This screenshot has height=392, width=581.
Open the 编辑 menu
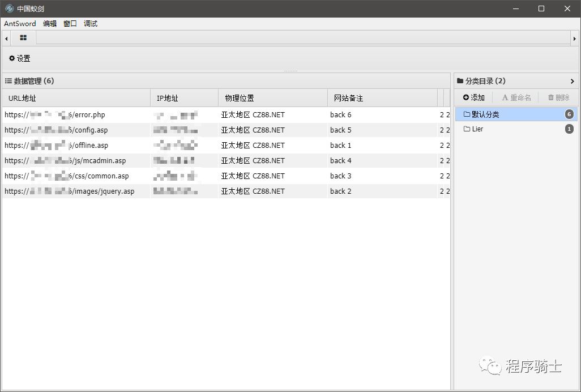pyautogui.click(x=50, y=24)
